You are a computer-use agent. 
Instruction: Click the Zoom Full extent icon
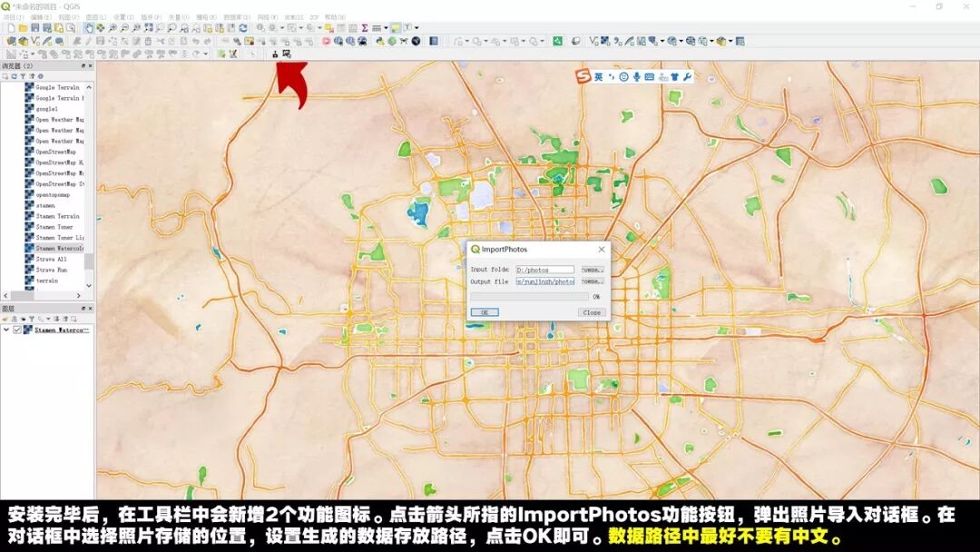(148, 27)
